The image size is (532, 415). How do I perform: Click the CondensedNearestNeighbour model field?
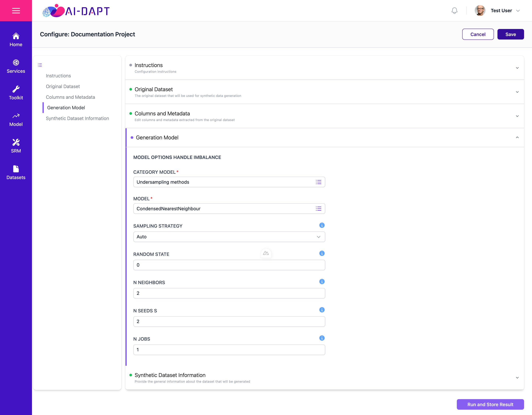pos(229,209)
